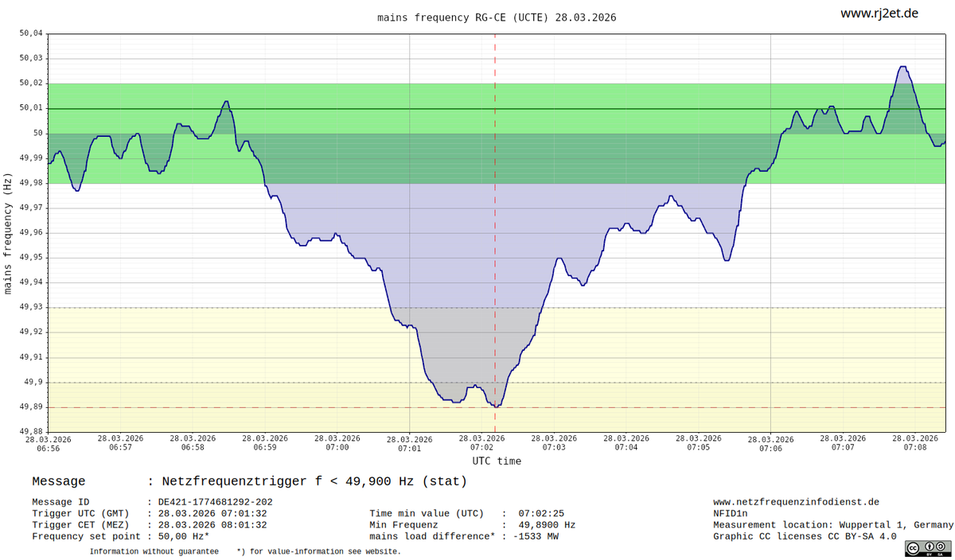Screen dimensions: 955x560
Task: Select the 50,04 y-axis label
Action: 30,33
